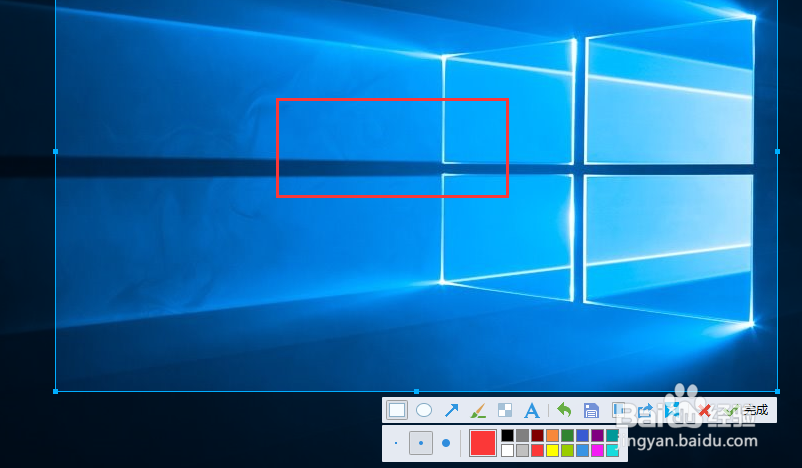Click the selection's right middle resize handle
The width and height of the screenshot is (802, 468).
[777, 151]
